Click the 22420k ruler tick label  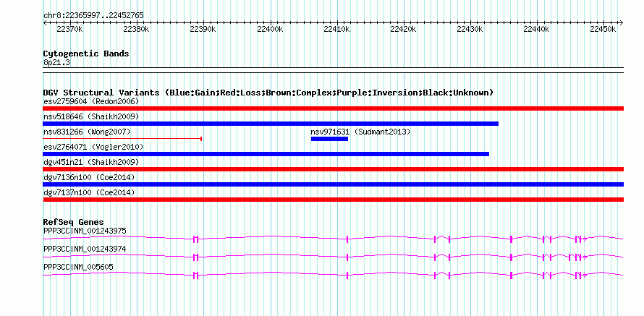tap(403, 29)
